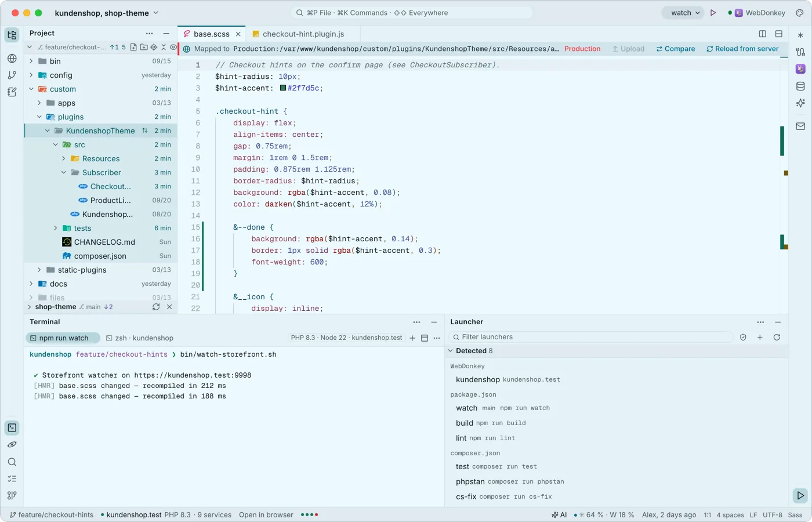The width and height of the screenshot is (812, 522).
Task: Click the command search bar at top
Action: (x=411, y=13)
